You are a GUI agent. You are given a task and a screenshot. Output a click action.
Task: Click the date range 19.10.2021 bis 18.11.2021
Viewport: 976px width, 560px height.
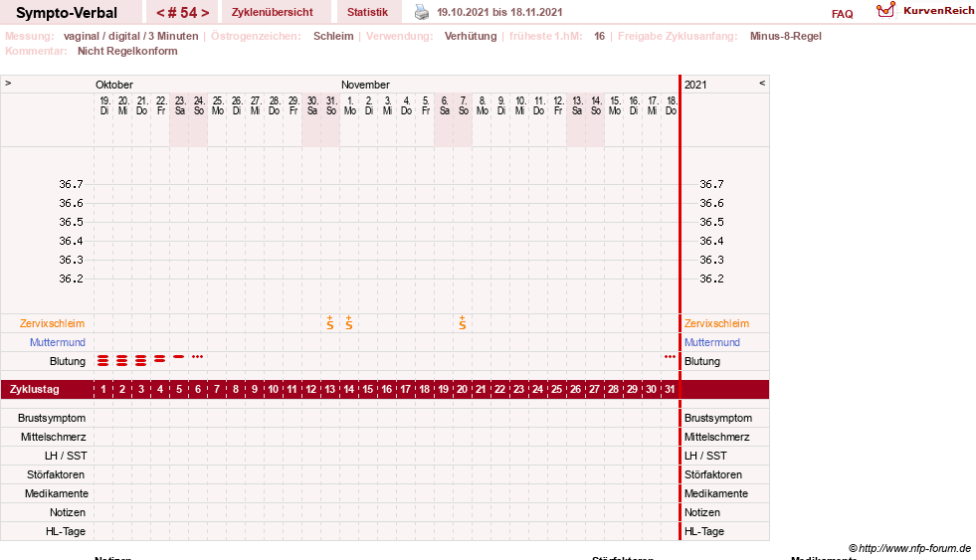[x=499, y=12]
